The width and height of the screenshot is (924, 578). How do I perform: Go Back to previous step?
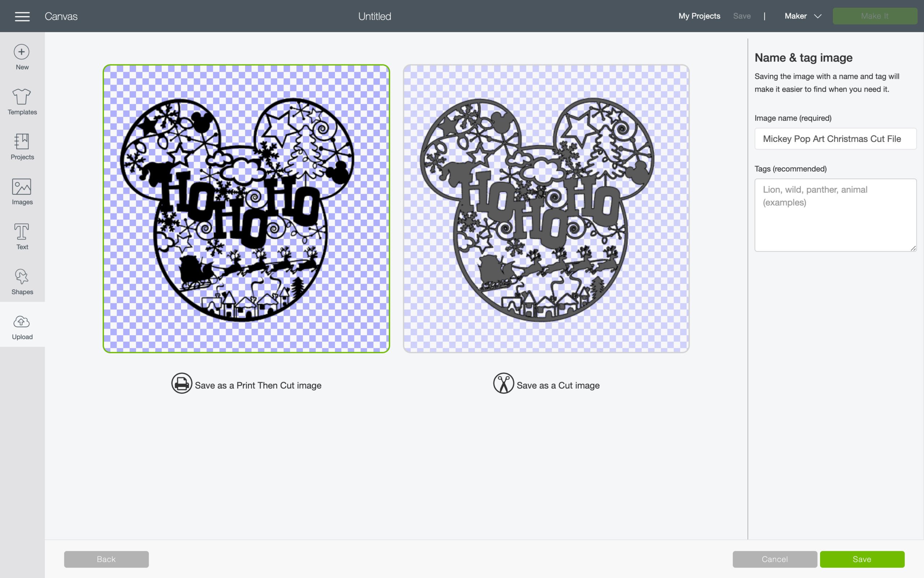pos(106,559)
